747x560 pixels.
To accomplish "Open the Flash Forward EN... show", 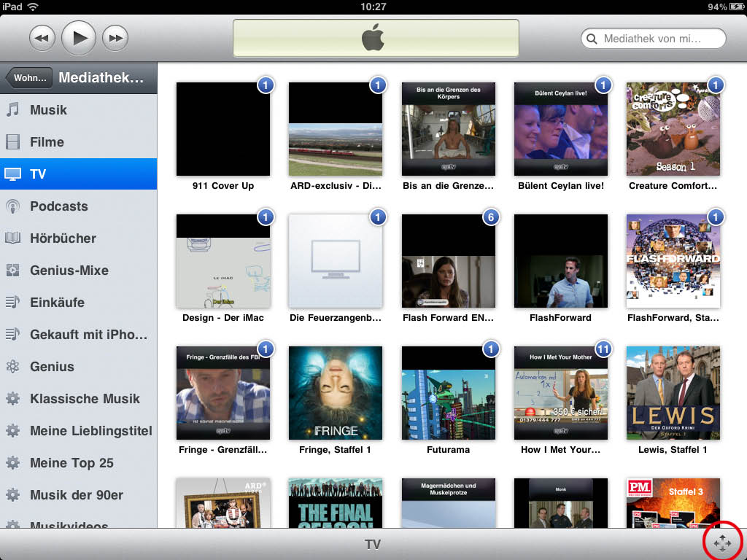I will pyautogui.click(x=449, y=261).
